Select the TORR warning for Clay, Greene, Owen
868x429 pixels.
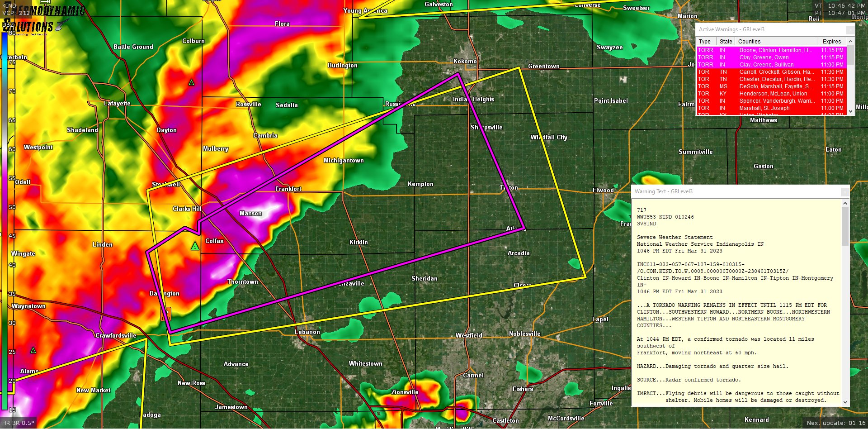coord(769,57)
